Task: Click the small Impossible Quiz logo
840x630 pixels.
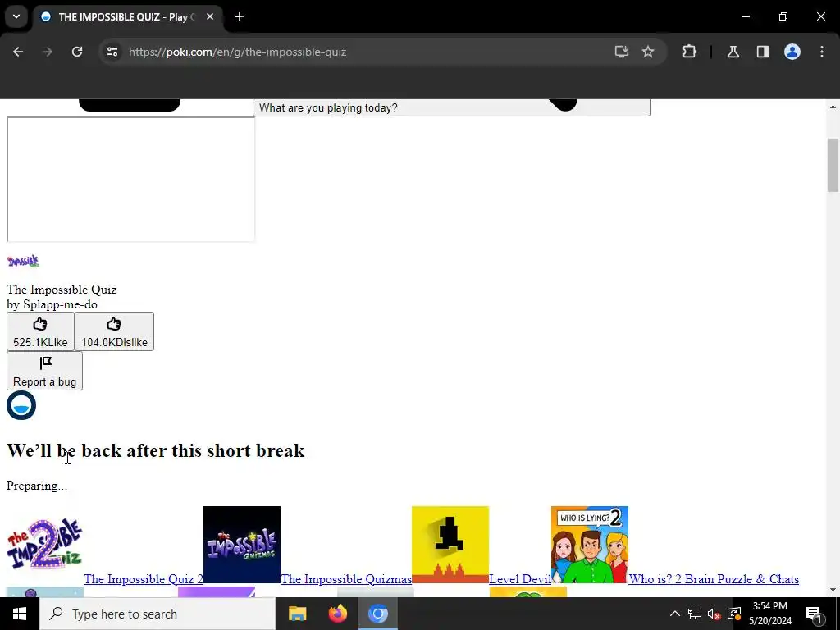Action: pos(23,262)
